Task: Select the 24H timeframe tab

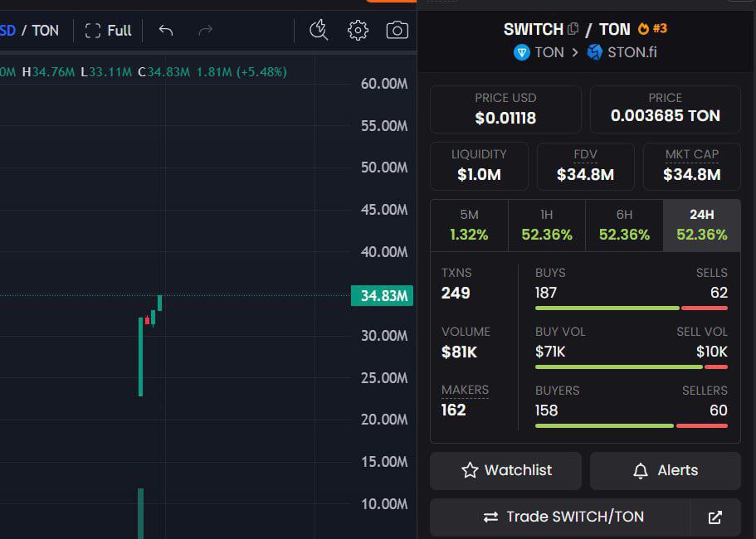Action: click(702, 225)
